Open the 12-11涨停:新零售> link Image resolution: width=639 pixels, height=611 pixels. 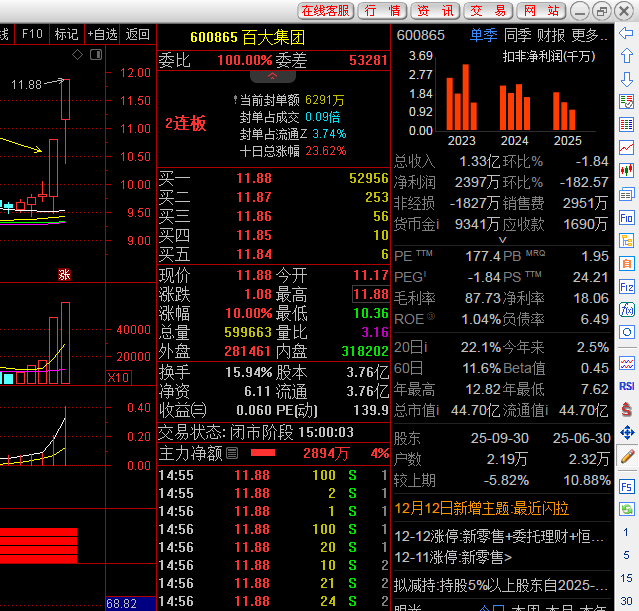pyautogui.click(x=453, y=557)
